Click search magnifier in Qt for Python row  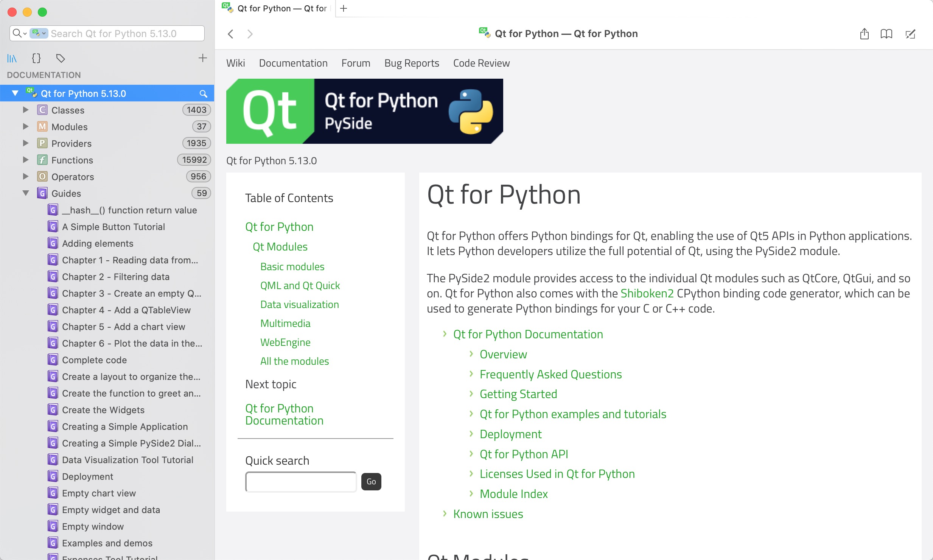[x=203, y=93]
